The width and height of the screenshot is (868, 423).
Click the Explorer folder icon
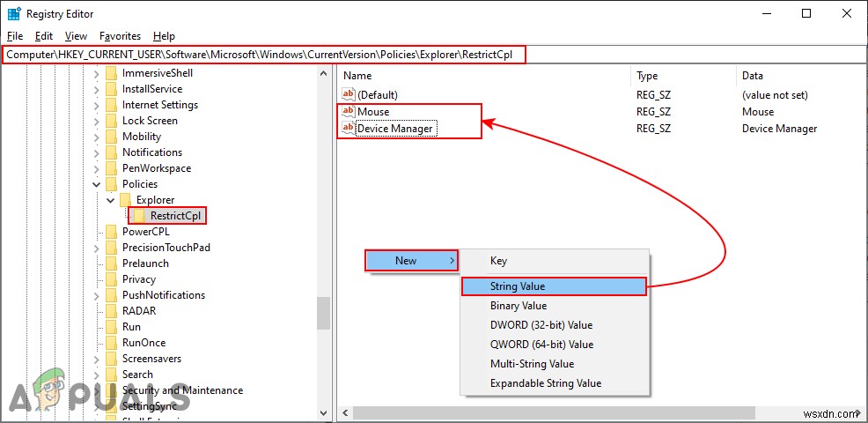126,199
